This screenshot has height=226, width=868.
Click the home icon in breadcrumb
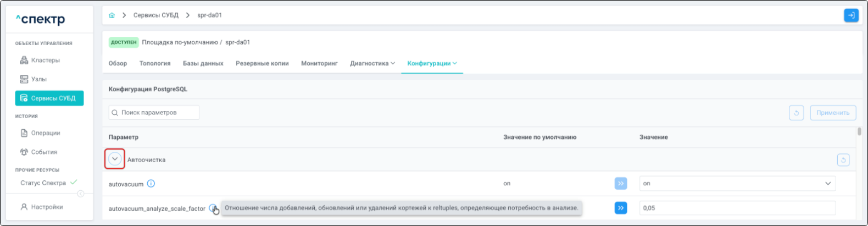tap(112, 15)
